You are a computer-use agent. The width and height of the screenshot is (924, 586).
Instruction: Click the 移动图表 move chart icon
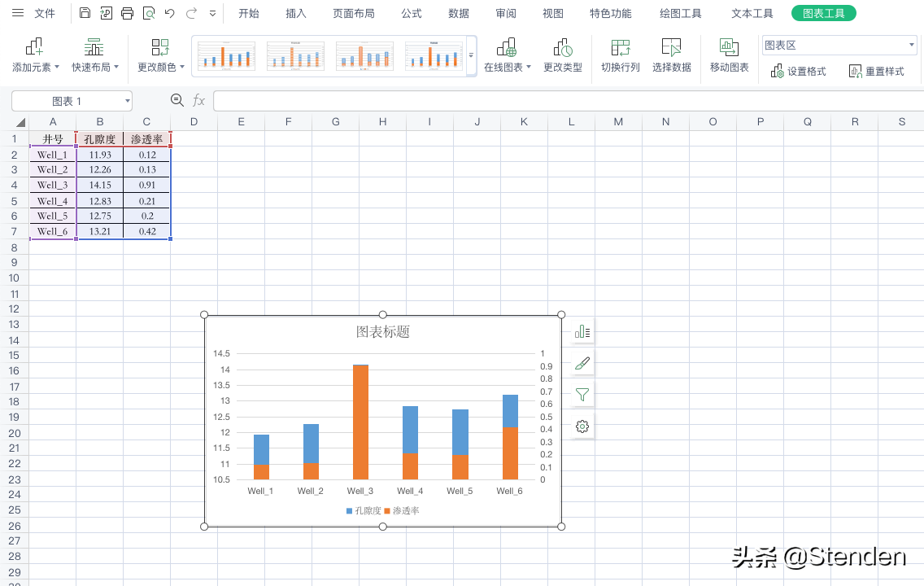coord(729,47)
